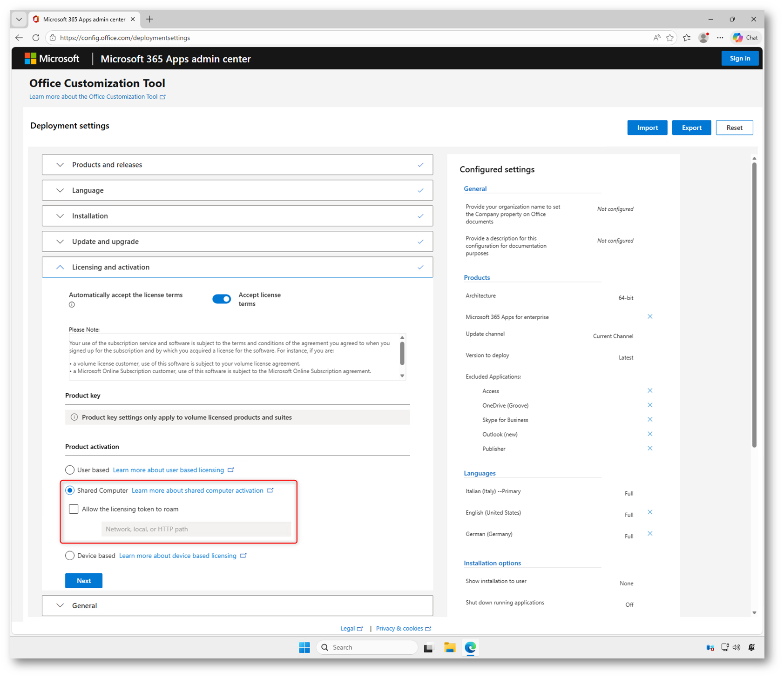Enable Allow the licensing token to roam

[74, 509]
